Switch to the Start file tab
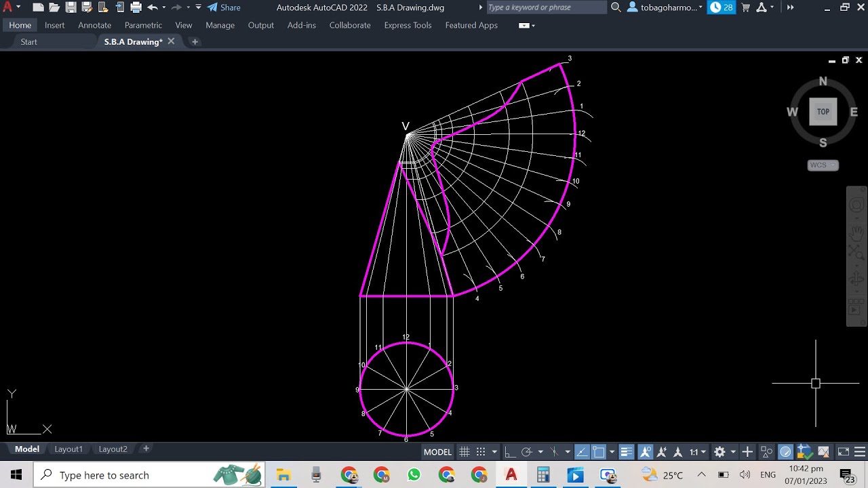The width and height of the screenshot is (868, 488). click(x=28, y=41)
